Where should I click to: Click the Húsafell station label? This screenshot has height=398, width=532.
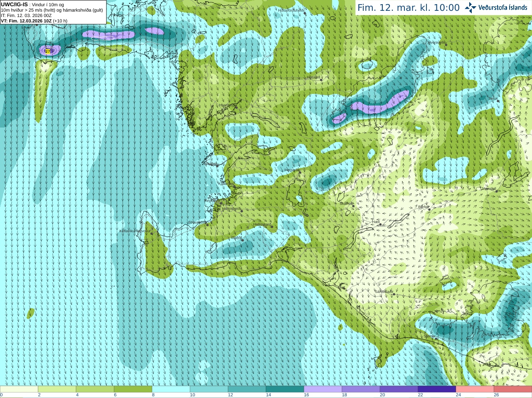coord(314,77)
